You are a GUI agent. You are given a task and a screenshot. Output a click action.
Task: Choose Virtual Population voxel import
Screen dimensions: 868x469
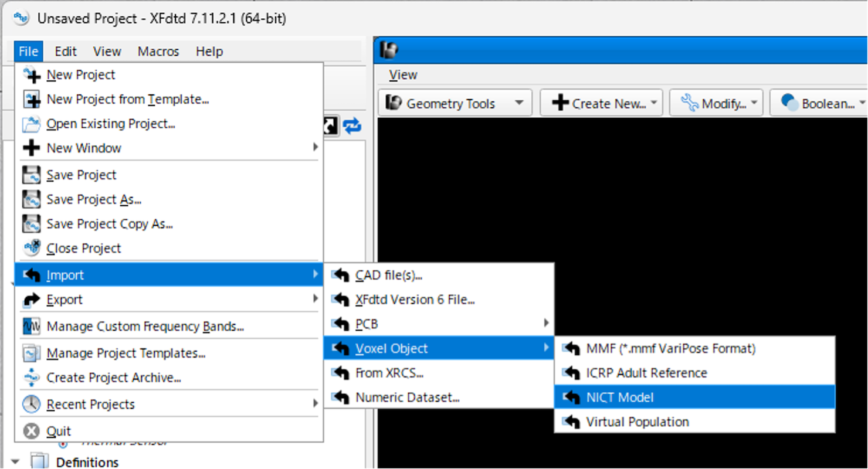pos(694,422)
